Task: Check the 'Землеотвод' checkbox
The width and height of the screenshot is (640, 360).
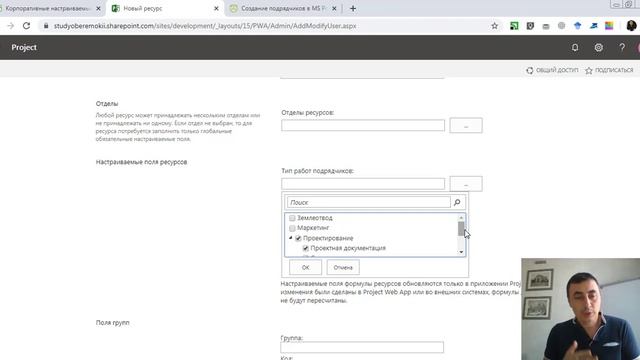Action: tap(292, 218)
